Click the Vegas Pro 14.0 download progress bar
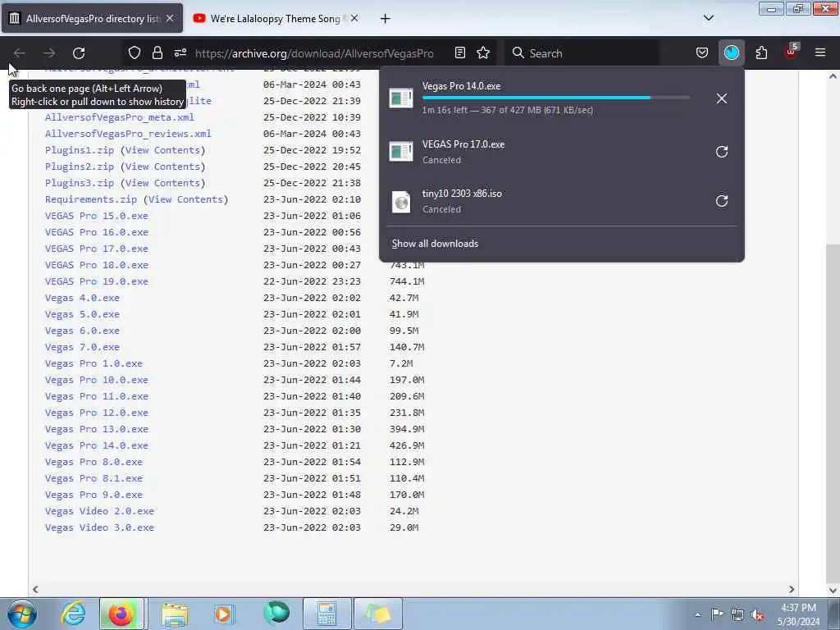This screenshot has height=630, width=840. pos(556,98)
